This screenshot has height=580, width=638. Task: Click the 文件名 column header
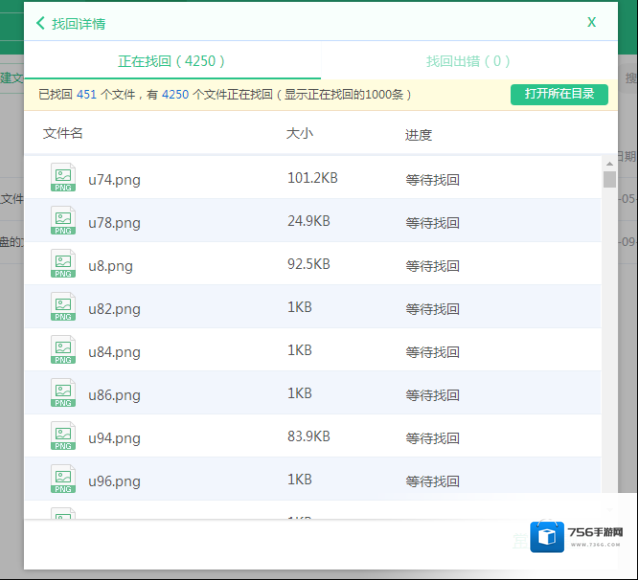pos(63,133)
